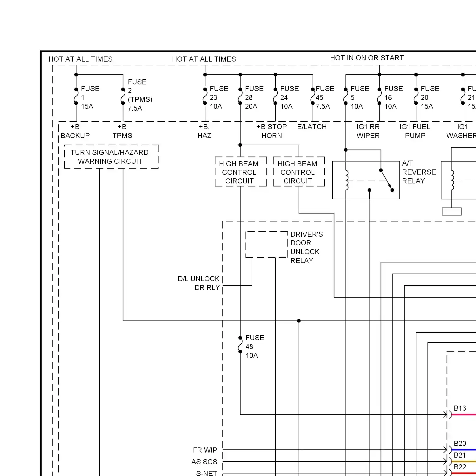
Task: Click the +B STOP HORN label
Action: coord(272,131)
